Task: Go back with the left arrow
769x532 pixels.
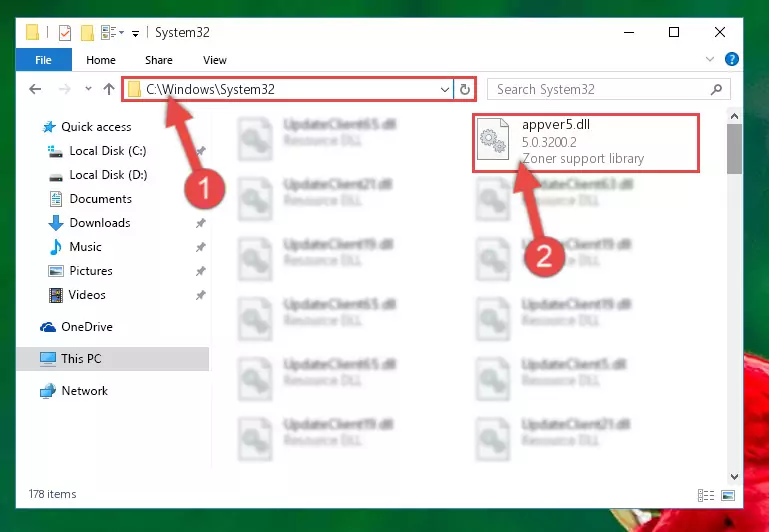Action: (x=35, y=89)
